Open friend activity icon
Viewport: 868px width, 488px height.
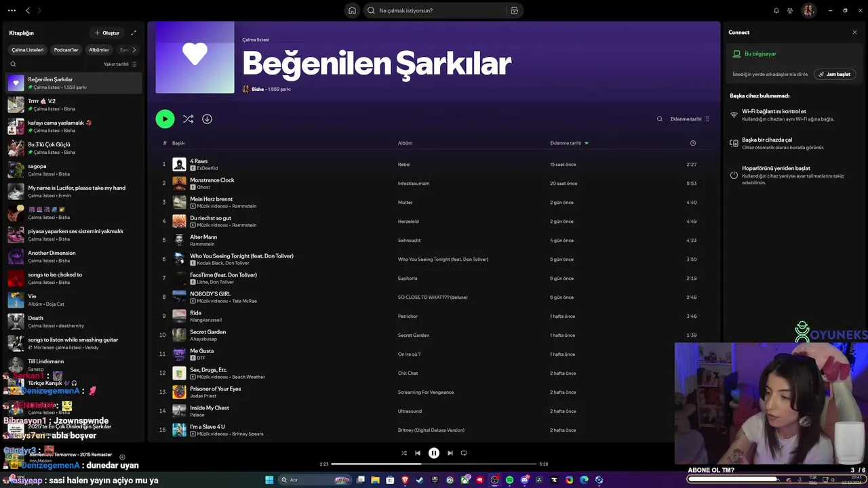(x=790, y=10)
